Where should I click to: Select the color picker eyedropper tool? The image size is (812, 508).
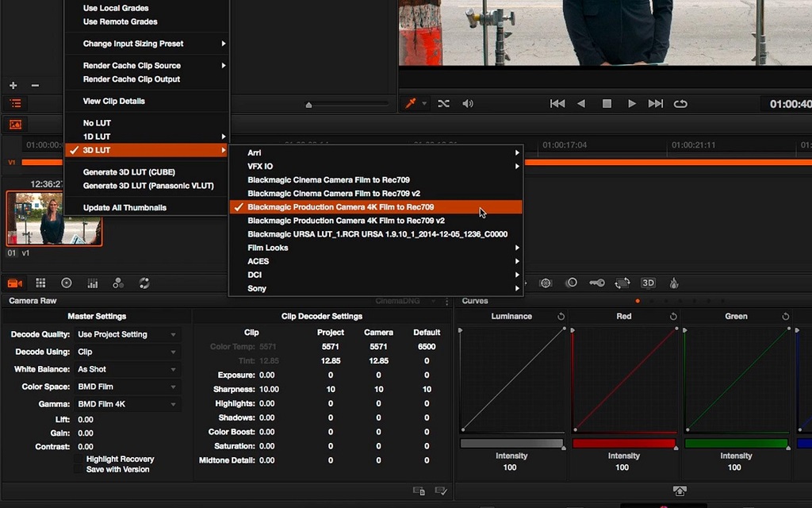pos(411,103)
